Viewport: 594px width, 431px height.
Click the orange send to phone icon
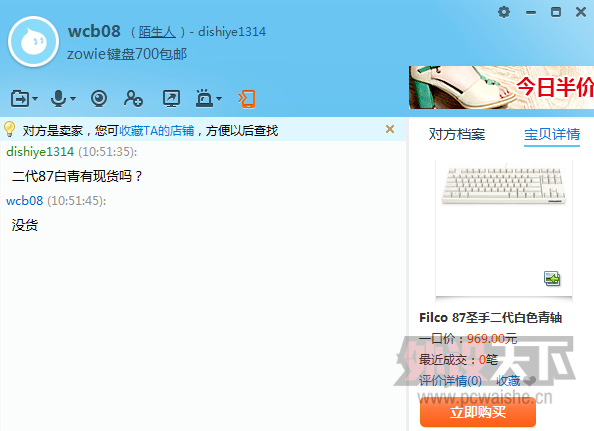tap(247, 99)
